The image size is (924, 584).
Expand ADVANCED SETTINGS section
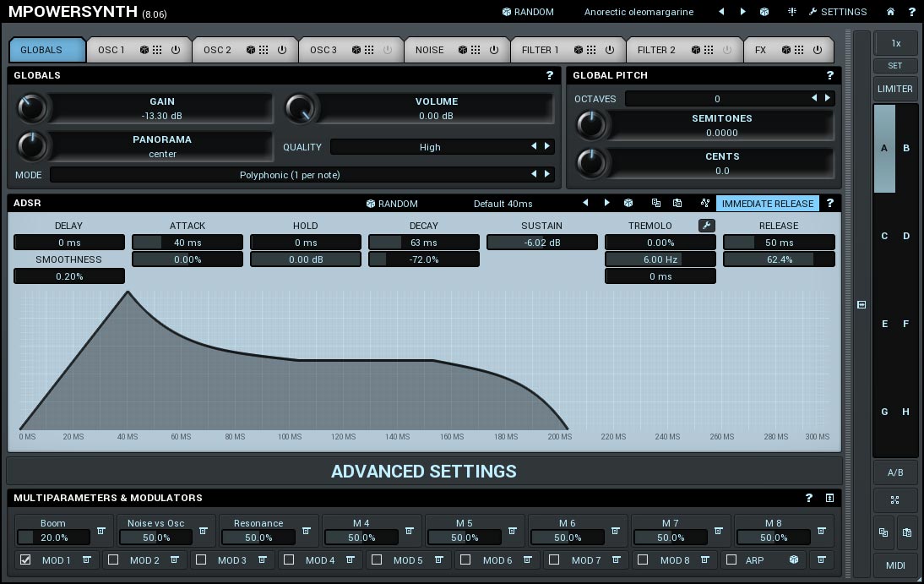tap(424, 472)
